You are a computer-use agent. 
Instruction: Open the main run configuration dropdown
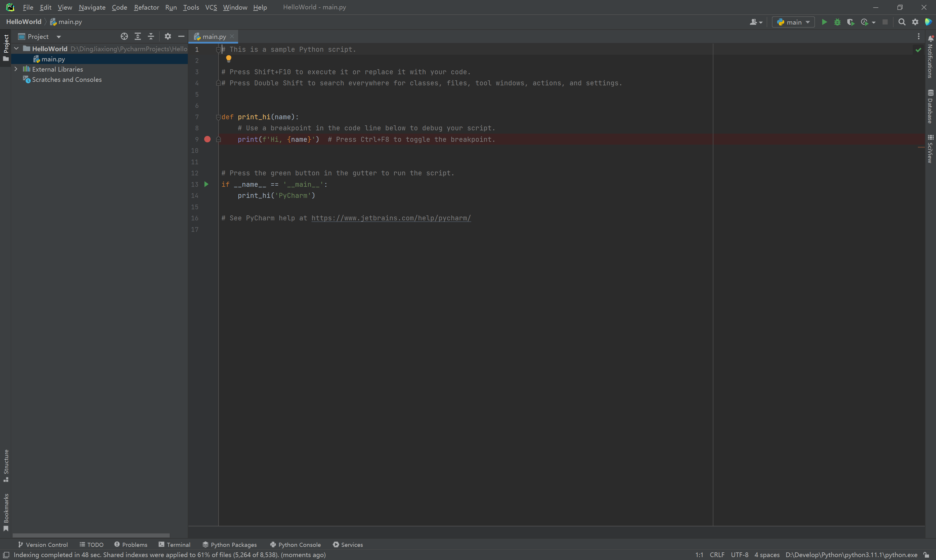point(793,22)
